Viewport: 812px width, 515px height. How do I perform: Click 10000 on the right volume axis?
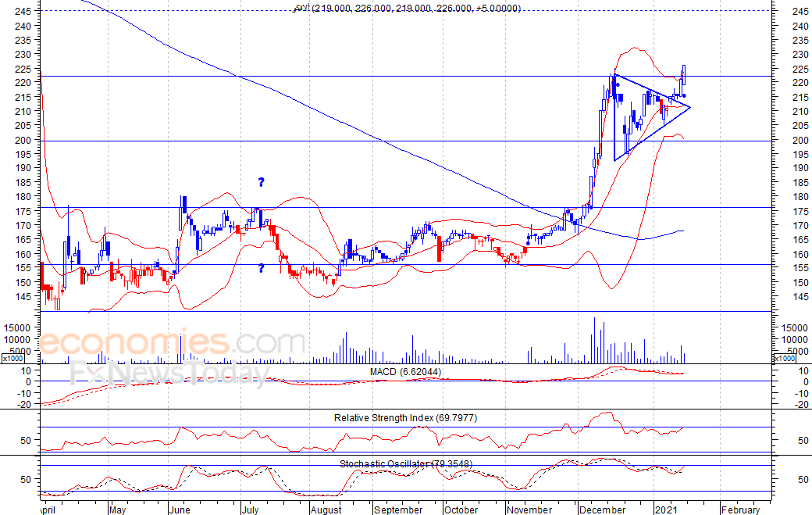pos(793,339)
